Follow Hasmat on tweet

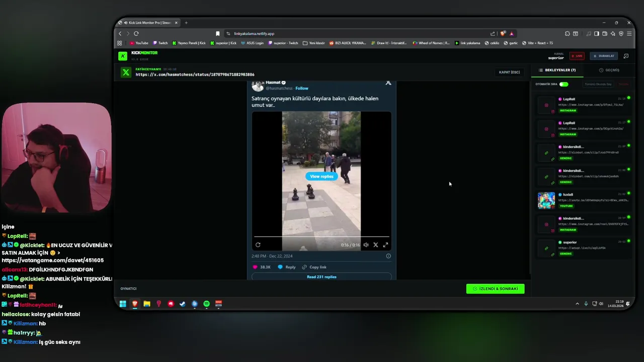point(302,88)
